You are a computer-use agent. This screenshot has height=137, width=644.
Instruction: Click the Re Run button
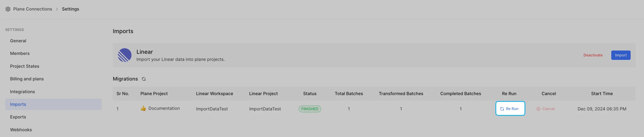(x=510, y=108)
